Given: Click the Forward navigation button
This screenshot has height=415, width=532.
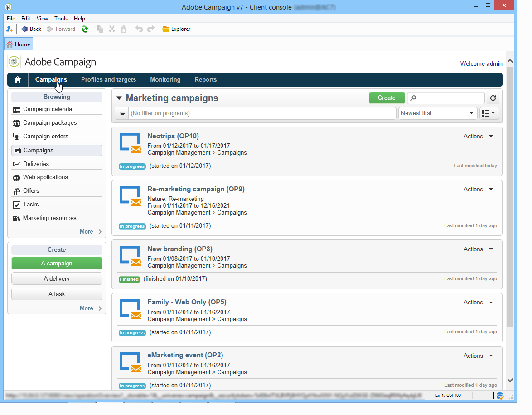Looking at the screenshot, I should point(61,29).
